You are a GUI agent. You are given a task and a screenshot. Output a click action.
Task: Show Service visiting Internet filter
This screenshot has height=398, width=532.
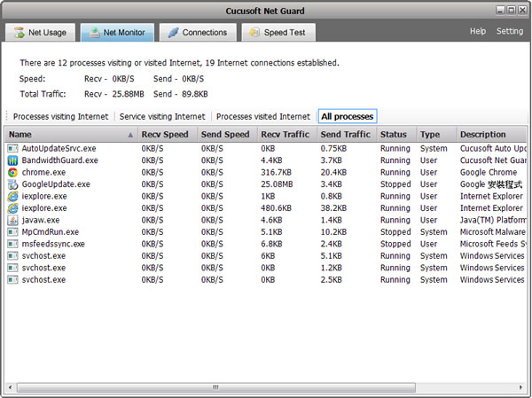[162, 117]
